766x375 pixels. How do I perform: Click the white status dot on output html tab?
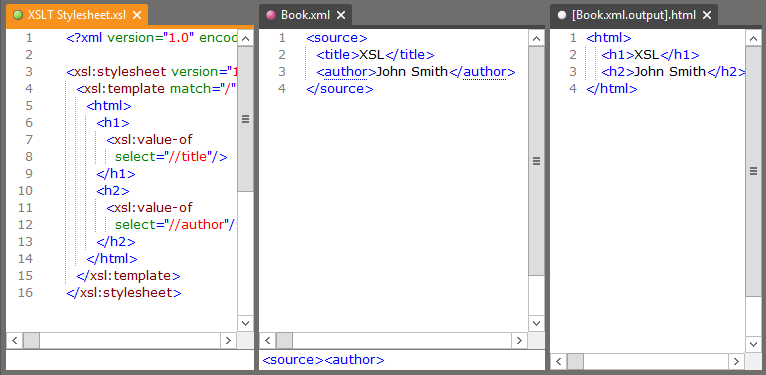(562, 15)
